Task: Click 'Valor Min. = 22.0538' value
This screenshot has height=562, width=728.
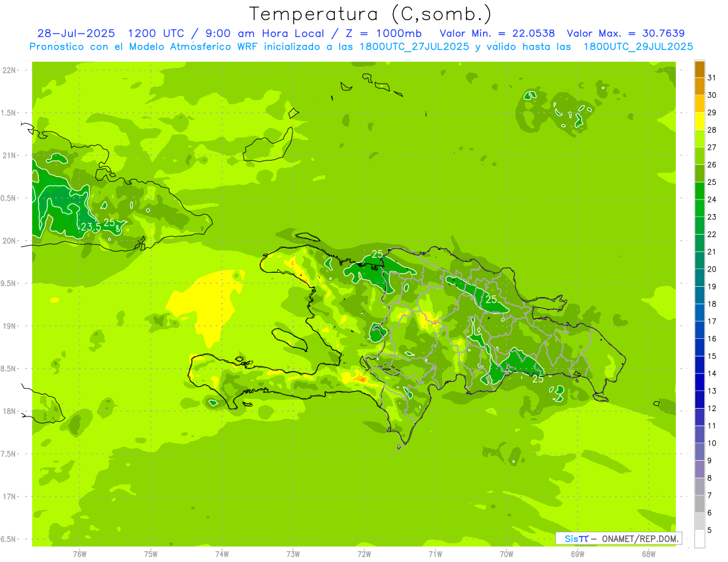Action: coord(497,33)
